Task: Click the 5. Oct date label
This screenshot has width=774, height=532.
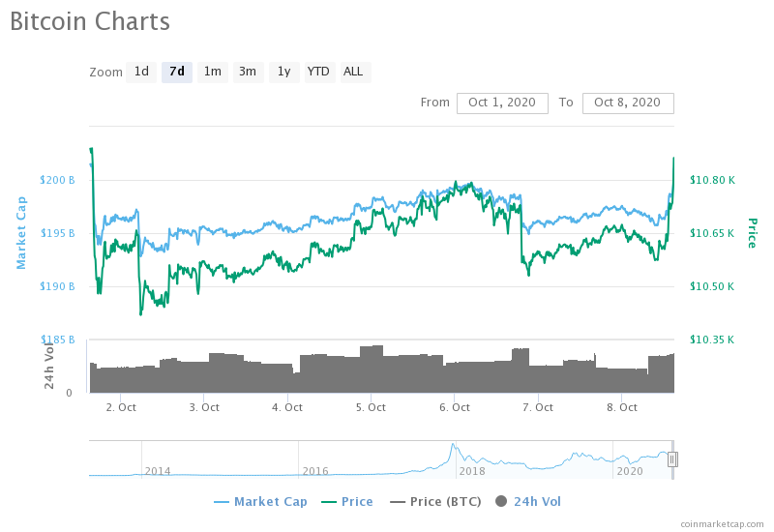Action: click(371, 407)
